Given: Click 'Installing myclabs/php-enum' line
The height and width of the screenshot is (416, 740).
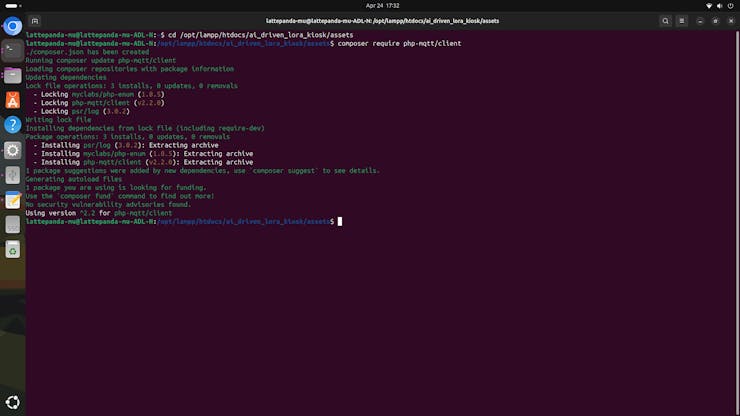Looking at the screenshot, I should pyautogui.click(x=143, y=154).
